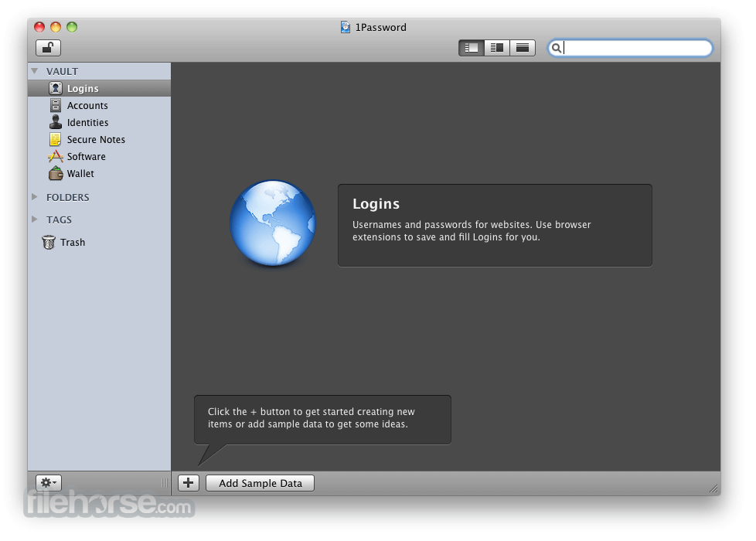This screenshot has height=541, width=756.
Task: Select the Wallet label in sidebar
Action: coord(80,174)
